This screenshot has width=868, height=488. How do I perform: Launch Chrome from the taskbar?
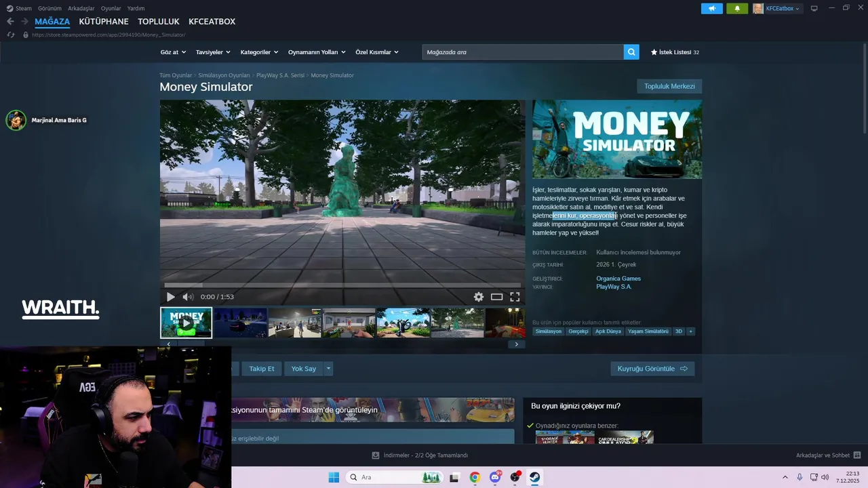pos(475,477)
